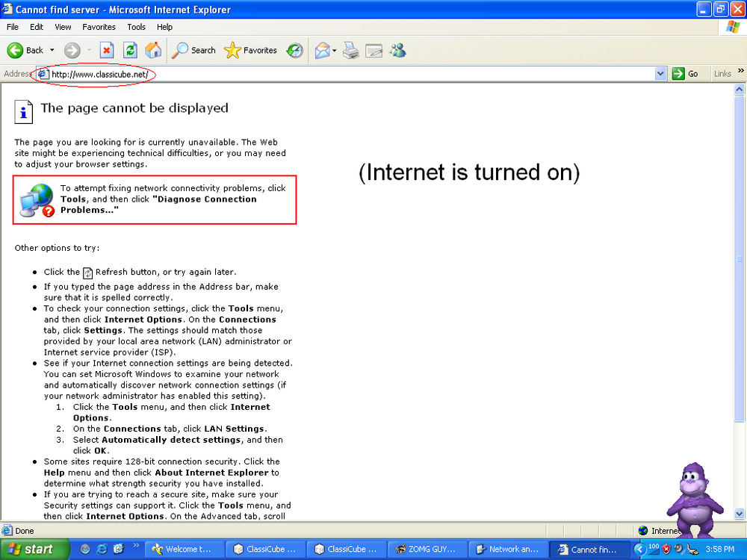Click the Links toolbar label
The image size is (747, 560).
click(722, 74)
